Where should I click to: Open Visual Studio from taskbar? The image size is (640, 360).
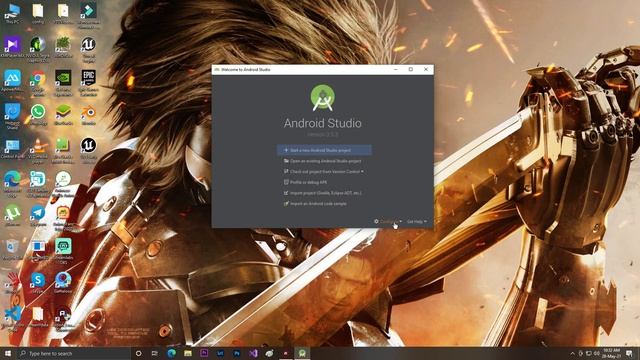[253, 353]
